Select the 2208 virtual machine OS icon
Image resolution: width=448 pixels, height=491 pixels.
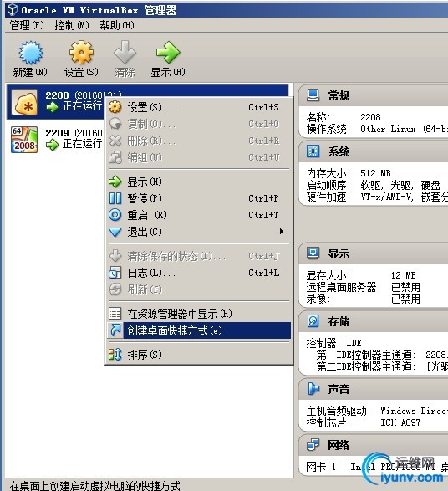point(24,102)
